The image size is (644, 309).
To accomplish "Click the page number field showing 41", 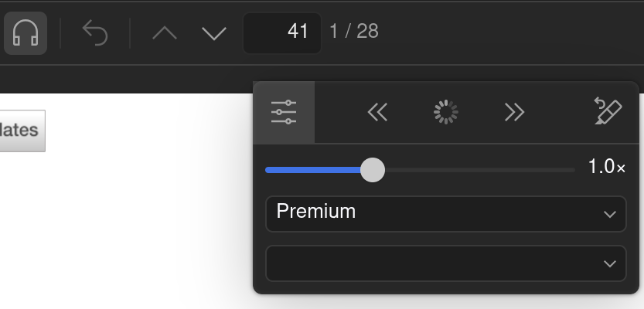I will pos(282,32).
